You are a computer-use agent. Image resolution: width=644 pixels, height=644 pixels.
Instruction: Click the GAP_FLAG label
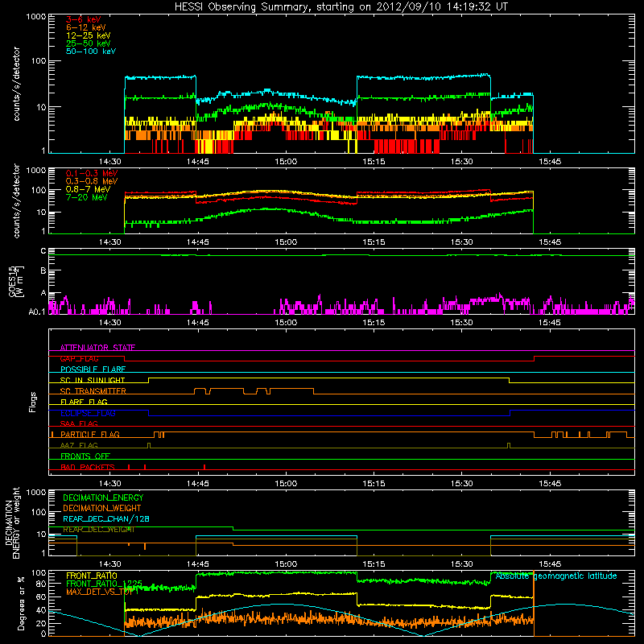pos(79,358)
